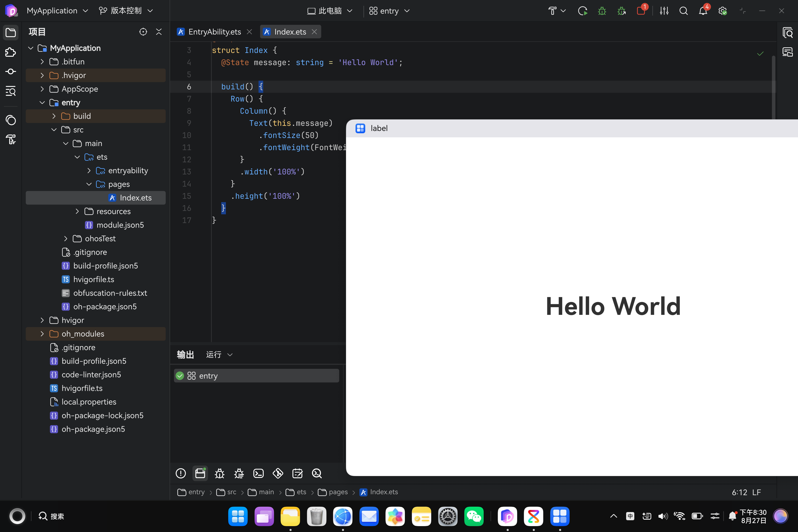Click the locate-file target icon in project panel

pyautogui.click(x=143, y=32)
